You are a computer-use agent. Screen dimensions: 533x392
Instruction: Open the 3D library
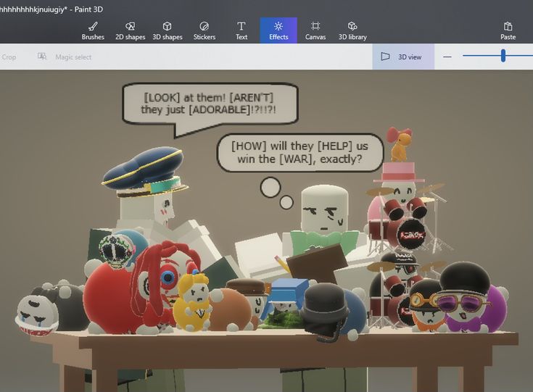pos(352,30)
